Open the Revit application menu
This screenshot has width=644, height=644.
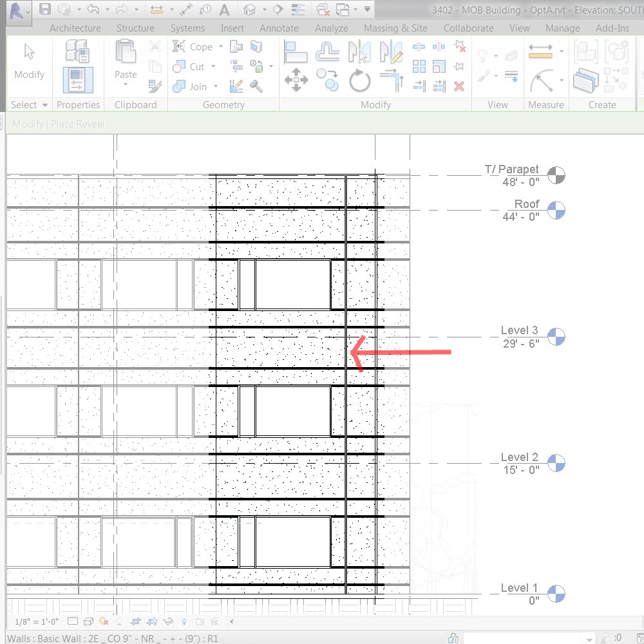coord(19,12)
